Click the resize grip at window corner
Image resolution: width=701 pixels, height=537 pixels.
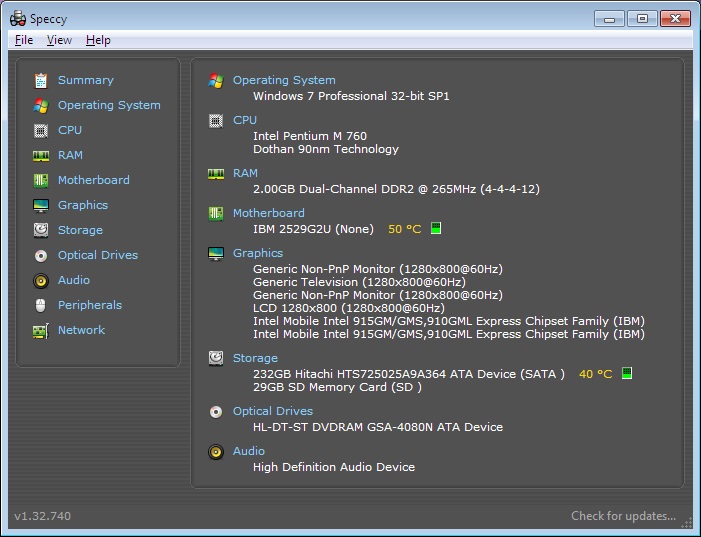[686, 523]
